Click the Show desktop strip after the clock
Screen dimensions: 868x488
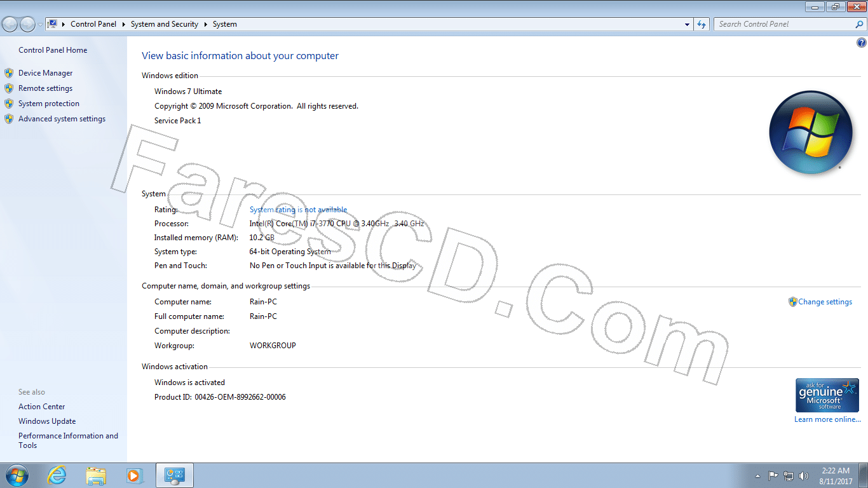pyautogui.click(x=864, y=475)
